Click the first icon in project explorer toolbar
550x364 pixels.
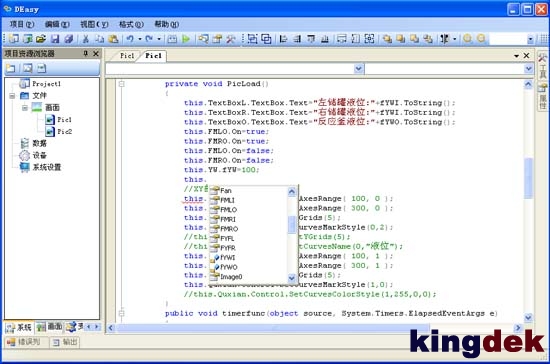(11, 68)
